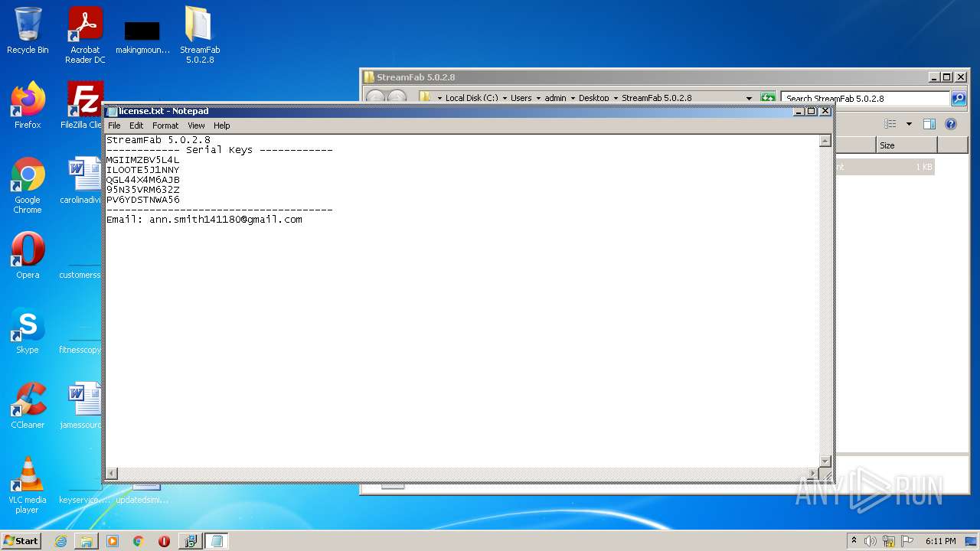Expand the arrow before Users breadcrumb

click(505, 98)
